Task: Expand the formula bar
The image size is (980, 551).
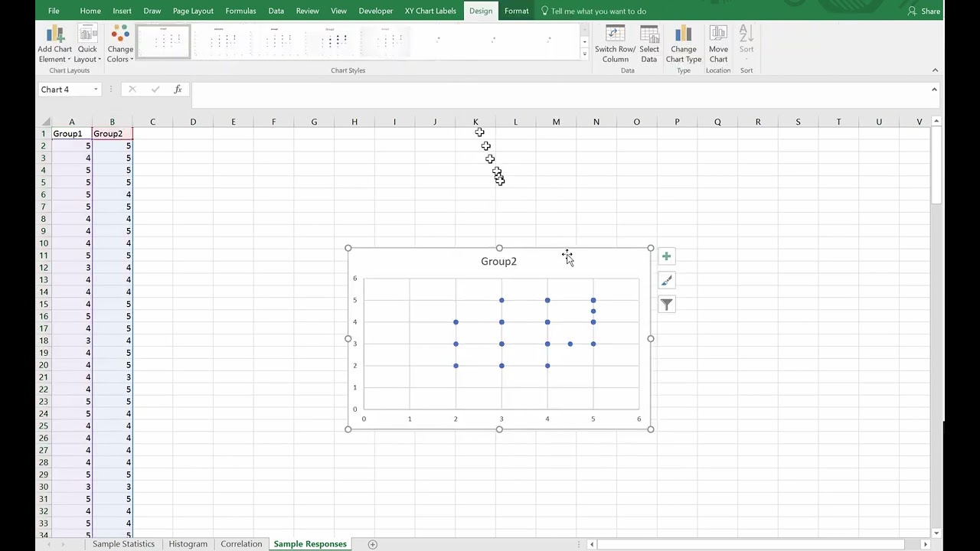Action: tap(934, 90)
